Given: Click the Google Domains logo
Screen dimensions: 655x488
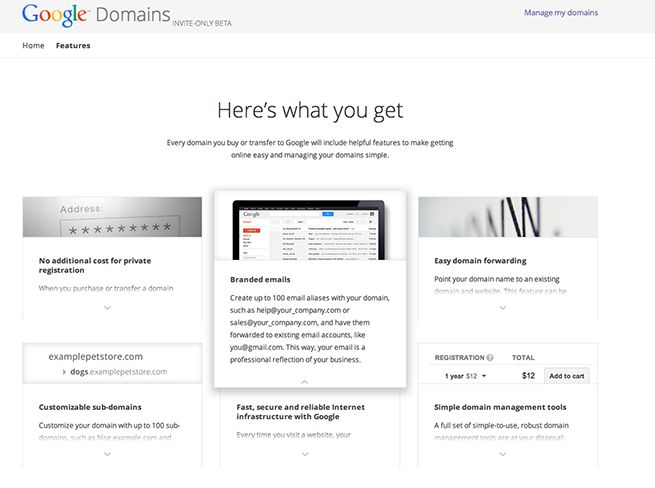Looking at the screenshot, I should point(96,15).
